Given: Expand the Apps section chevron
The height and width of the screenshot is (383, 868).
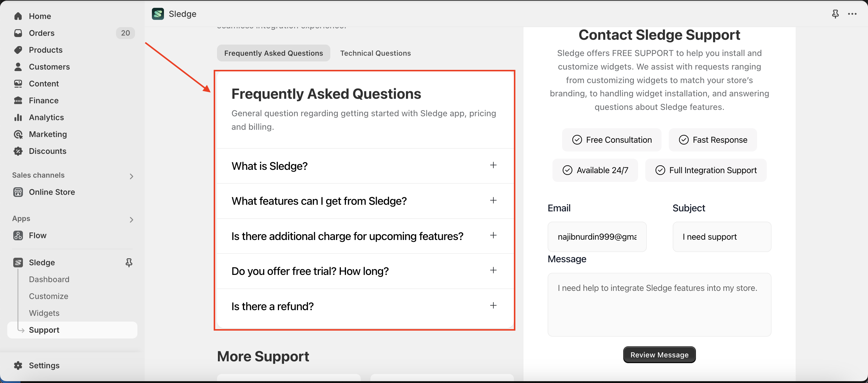Looking at the screenshot, I should (131, 220).
